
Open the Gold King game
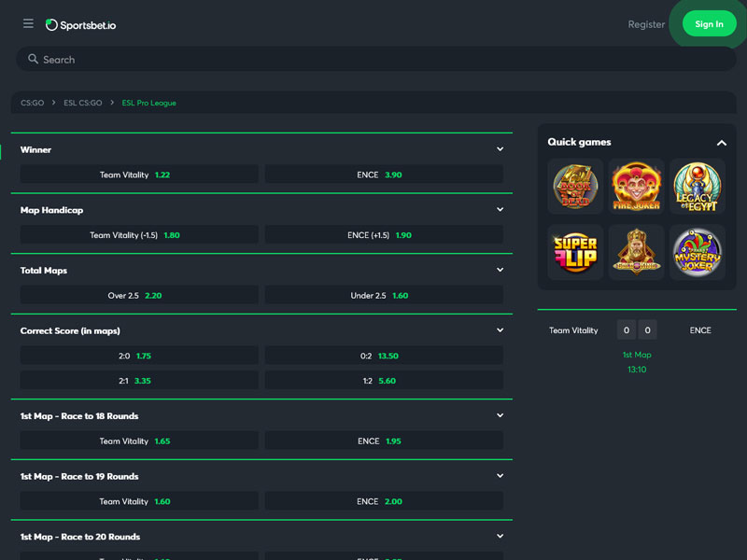(x=636, y=252)
